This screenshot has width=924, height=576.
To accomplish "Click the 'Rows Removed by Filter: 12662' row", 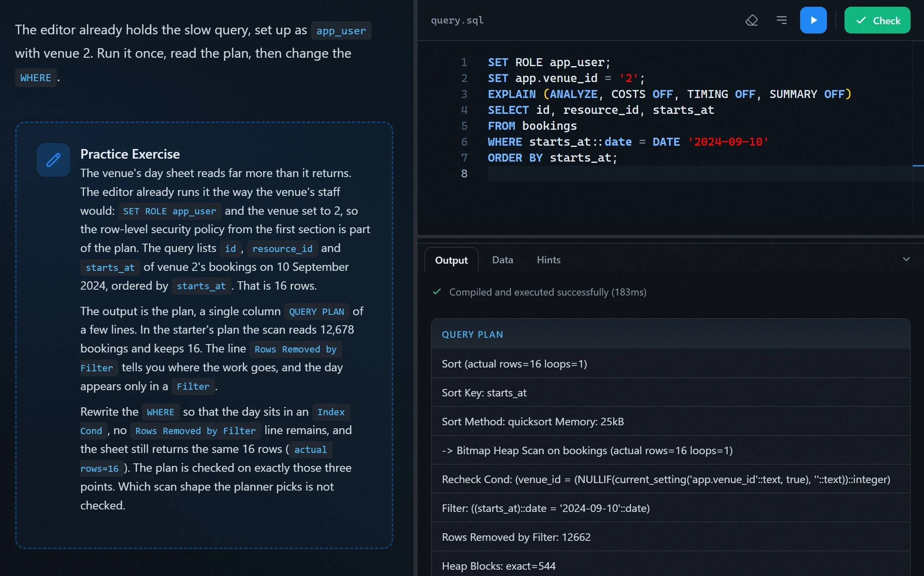I will click(671, 537).
